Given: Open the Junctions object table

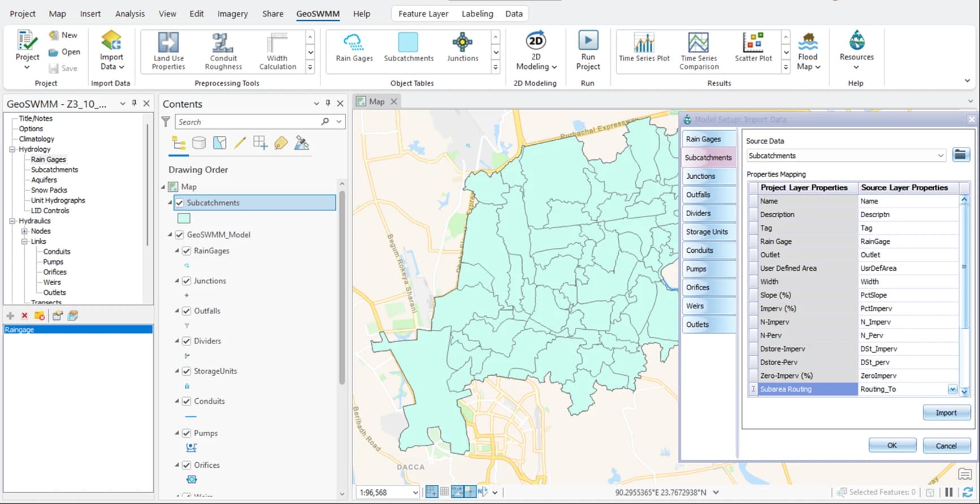Looking at the screenshot, I should click(462, 48).
